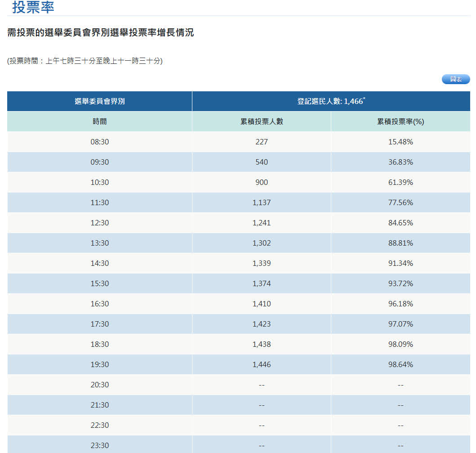Click the blue 圖表 chart button
476x453 pixels.
[455, 80]
